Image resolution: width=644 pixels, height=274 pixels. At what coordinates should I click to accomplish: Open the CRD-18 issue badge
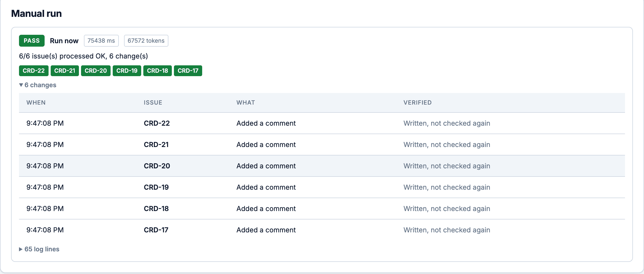pos(158,71)
